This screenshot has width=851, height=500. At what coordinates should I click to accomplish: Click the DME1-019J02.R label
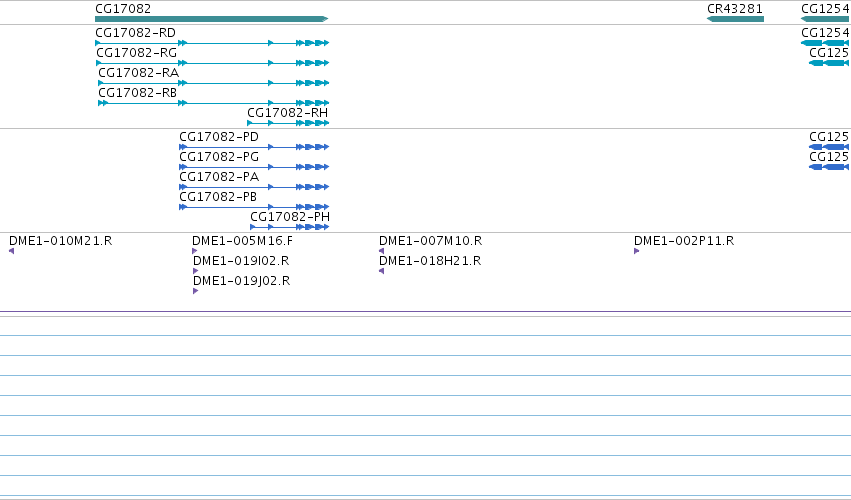click(x=242, y=281)
